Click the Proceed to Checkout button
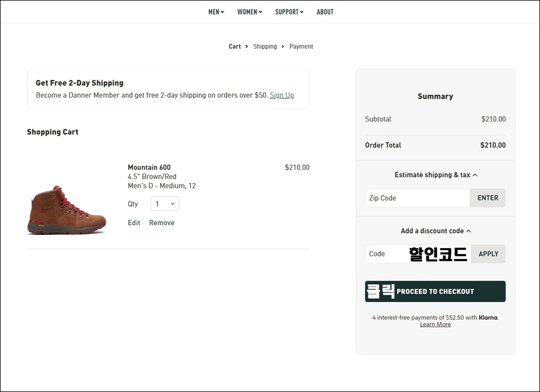Screen dimensions: 540x392 click(x=435, y=291)
